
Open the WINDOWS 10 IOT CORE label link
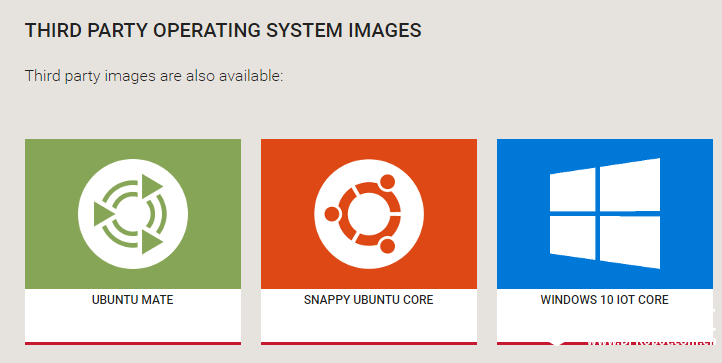click(x=605, y=300)
